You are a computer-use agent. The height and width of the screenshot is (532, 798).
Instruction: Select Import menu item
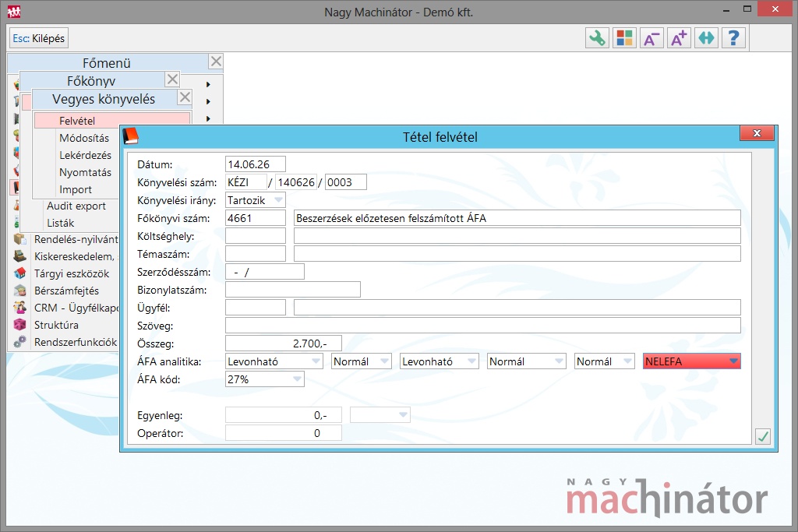click(x=76, y=190)
